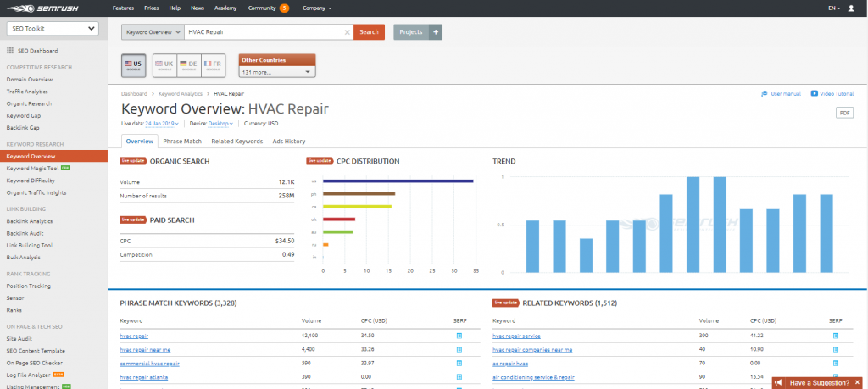The image size is (868, 389).
Task: Change the live data date 24 Jan 2019
Action: 162,124
